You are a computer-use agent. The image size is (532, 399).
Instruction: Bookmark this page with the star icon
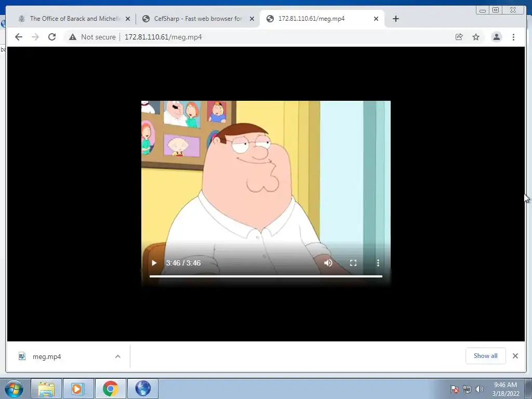click(x=476, y=37)
